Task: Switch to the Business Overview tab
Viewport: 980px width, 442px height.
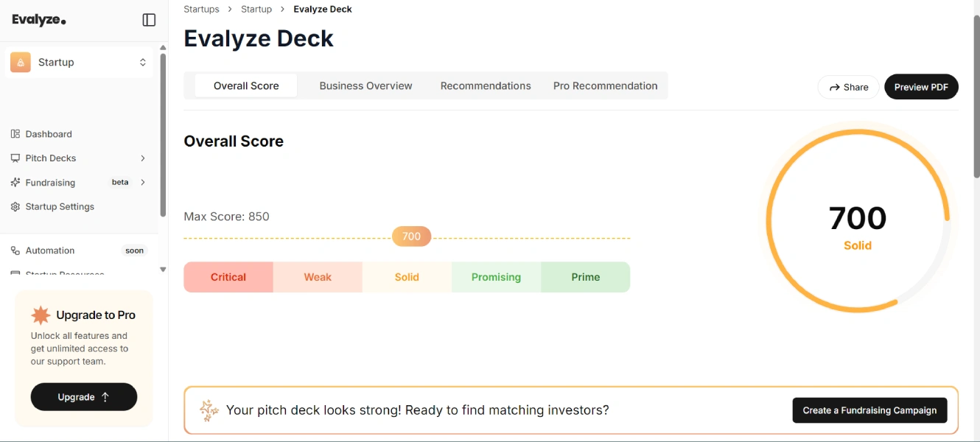Action: [x=365, y=85]
